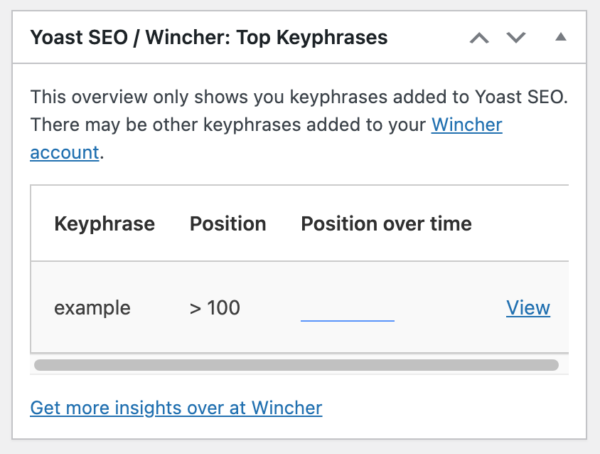The image size is (600, 454).
Task: Move the Top Keyphrases widget down
Action: tap(516, 38)
